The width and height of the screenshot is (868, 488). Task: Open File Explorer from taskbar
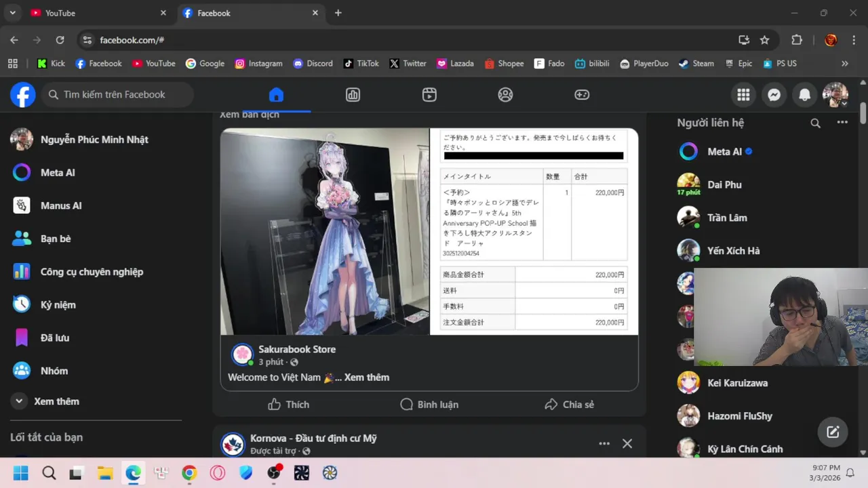104,472
